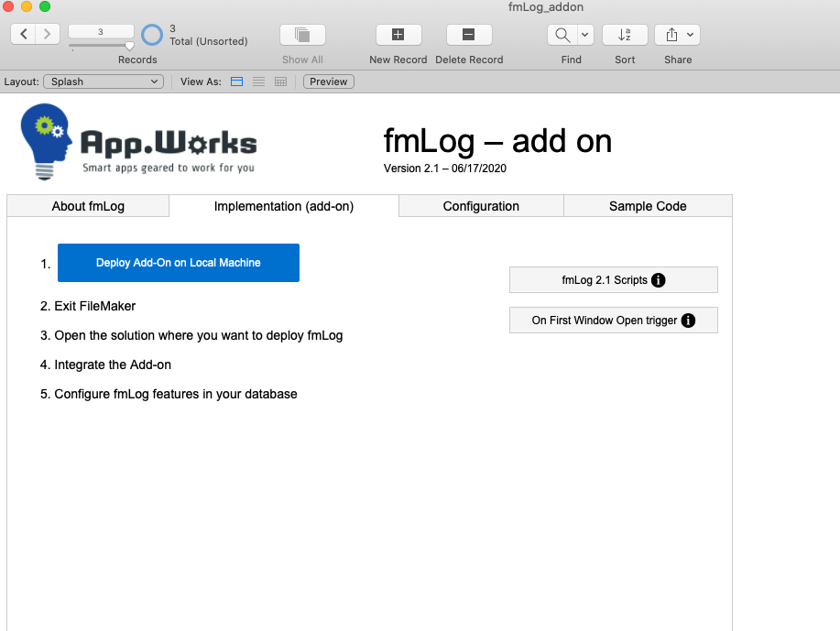Image resolution: width=840 pixels, height=631 pixels.
Task: Click the 'Exit FileMaker' step text
Action: tap(95, 306)
